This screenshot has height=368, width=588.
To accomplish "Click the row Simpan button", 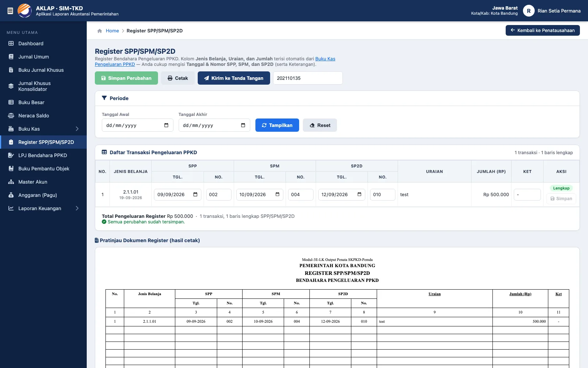I will click(x=561, y=199).
